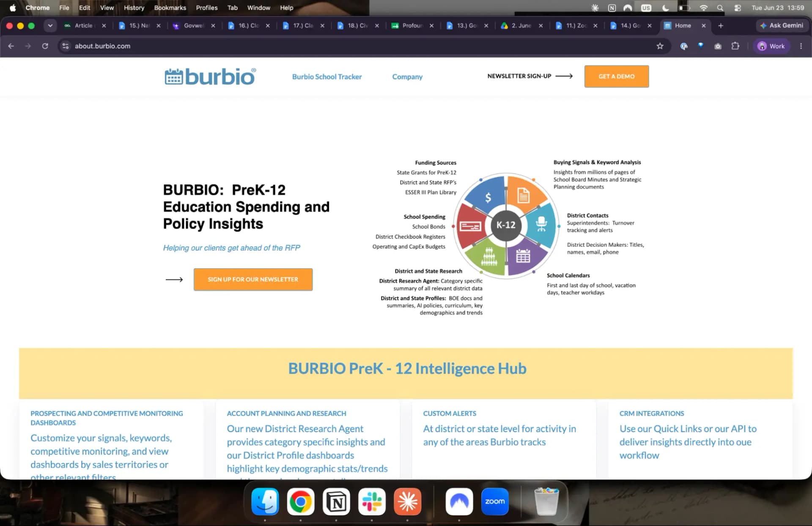Reload the current page
The width and height of the screenshot is (812, 526).
45,46
